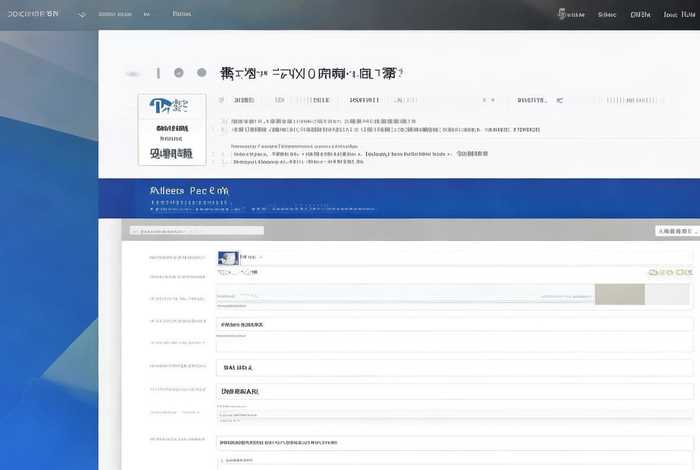
Task: Click the olive-green link in the form
Action: (x=670, y=272)
